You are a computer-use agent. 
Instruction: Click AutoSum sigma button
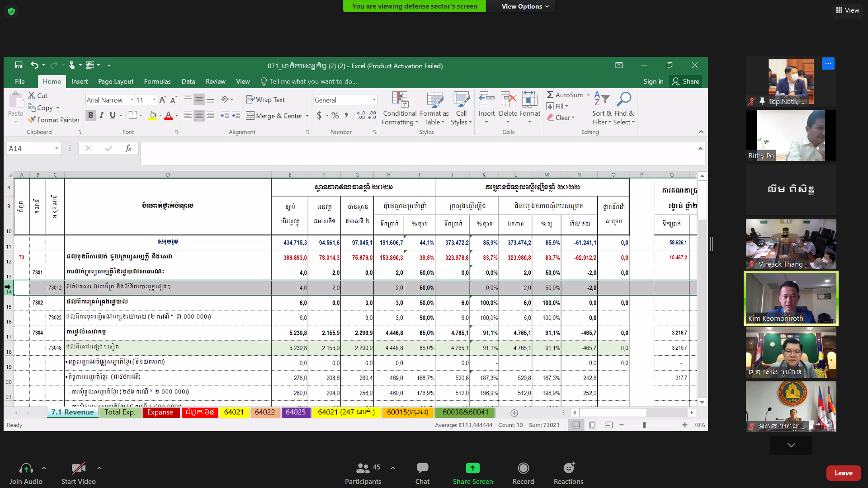pos(565,95)
